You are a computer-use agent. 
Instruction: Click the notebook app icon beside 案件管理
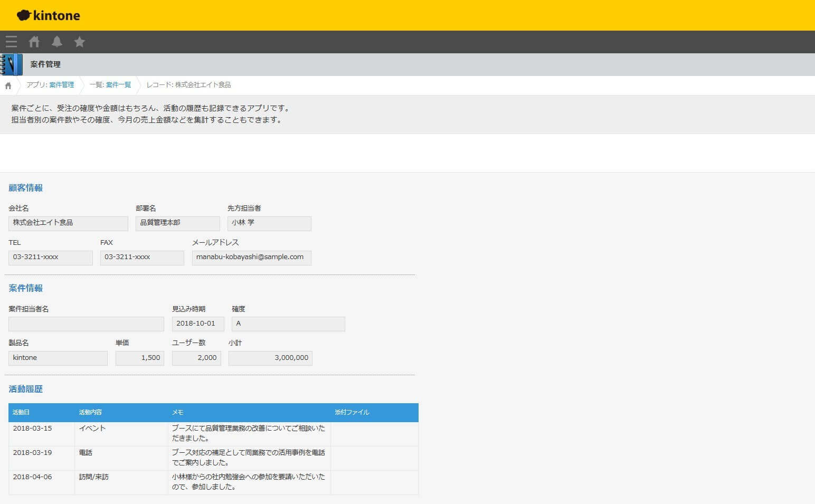[x=12, y=64]
